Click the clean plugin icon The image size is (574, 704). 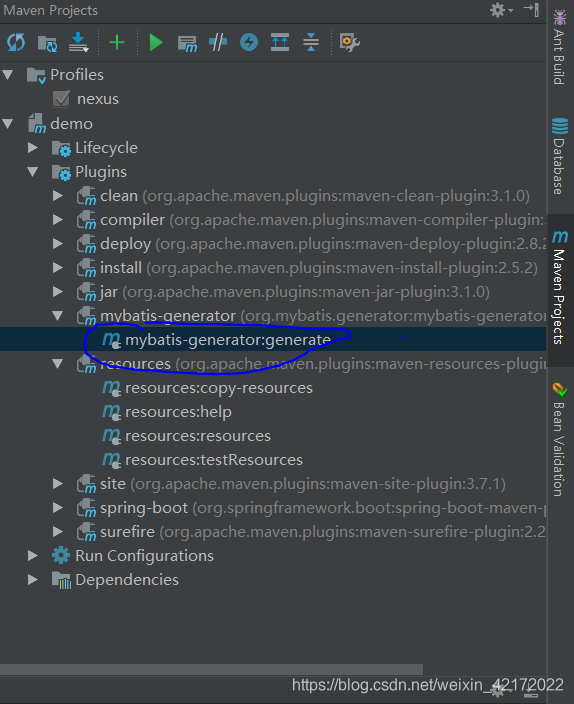(x=86, y=196)
